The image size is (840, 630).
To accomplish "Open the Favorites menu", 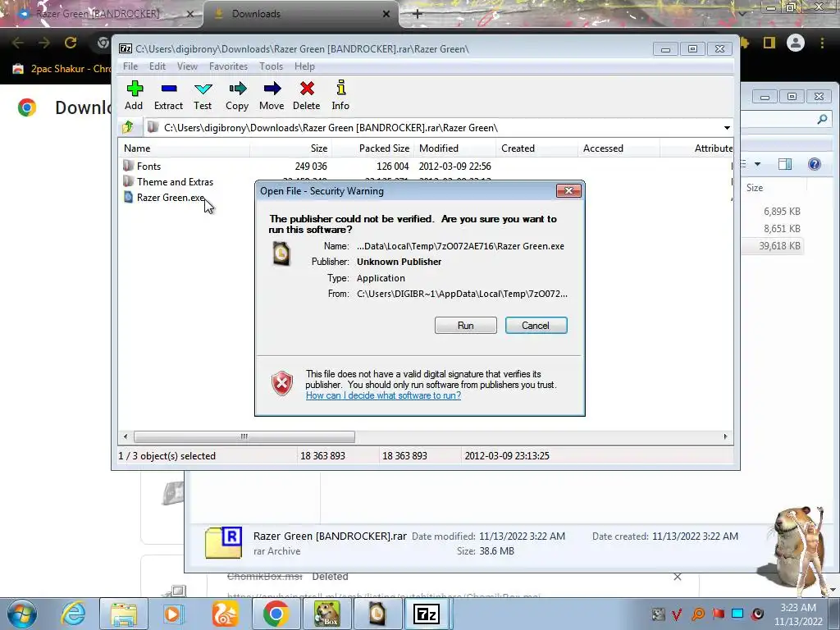I will click(228, 66).
